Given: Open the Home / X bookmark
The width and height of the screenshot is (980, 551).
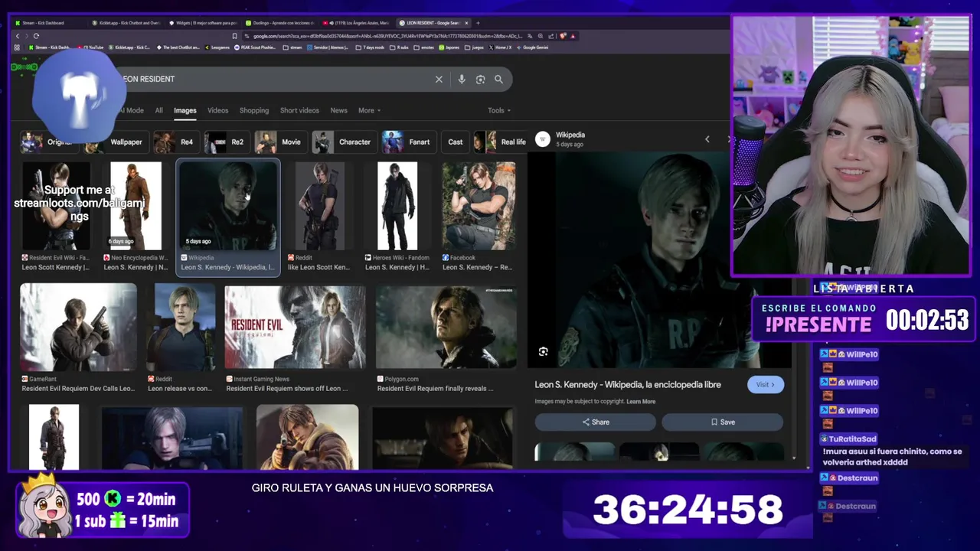Looking at the screenshot, I should (500, 47).
